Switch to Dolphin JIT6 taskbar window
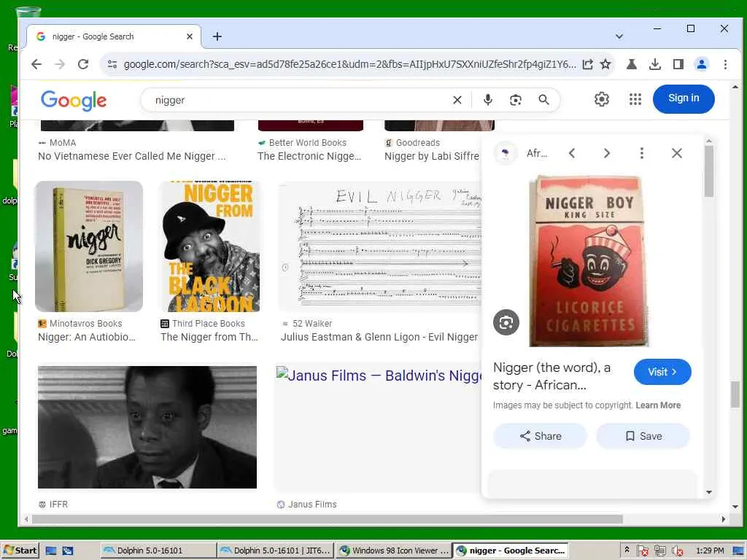 (275, 551)
